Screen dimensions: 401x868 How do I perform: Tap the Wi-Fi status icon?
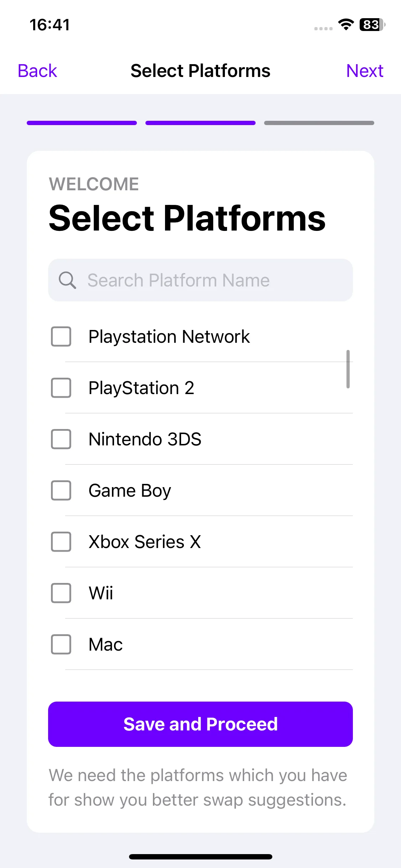345,25
